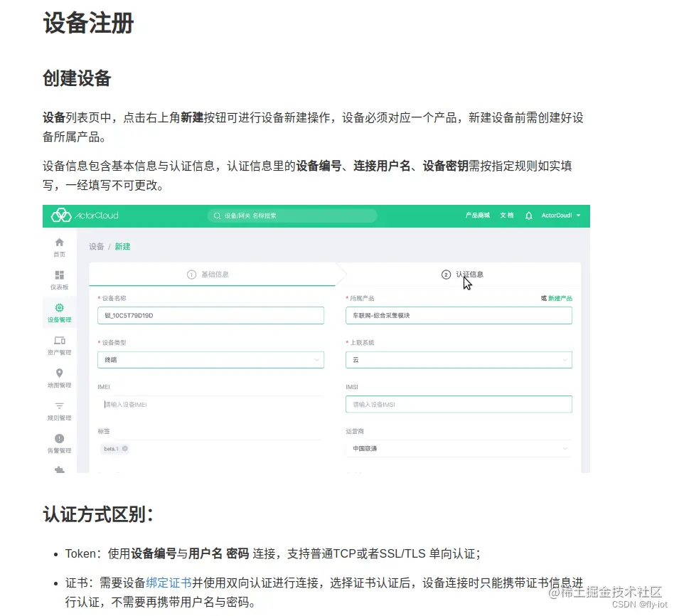Click the 告警管理 alarm icon
Screen dimensions: 679x616
click(59, 440)
